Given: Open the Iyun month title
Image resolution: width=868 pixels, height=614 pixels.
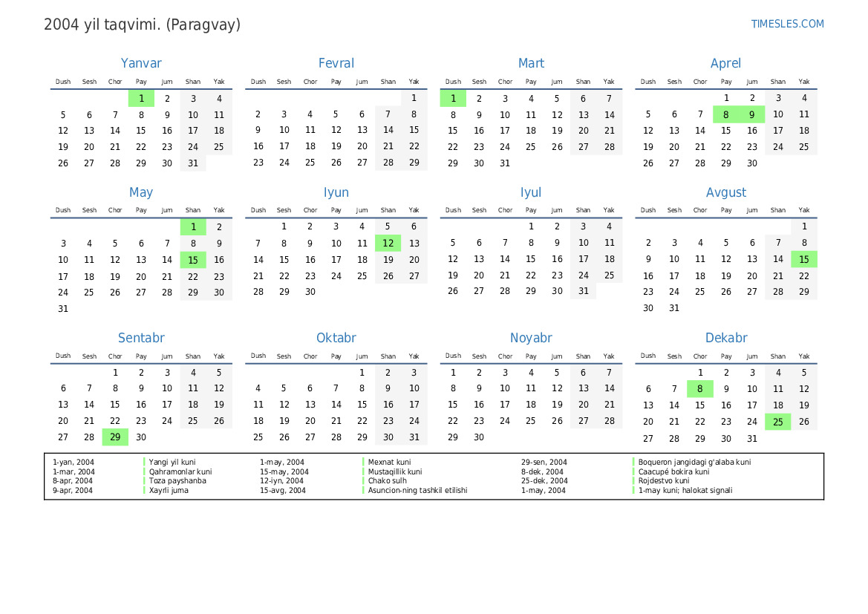Looking at the screenshot, I should (x=336, y=192).
